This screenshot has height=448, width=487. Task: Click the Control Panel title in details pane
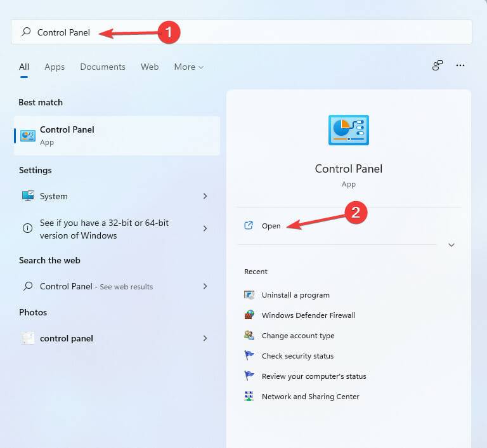coord(349,169)
